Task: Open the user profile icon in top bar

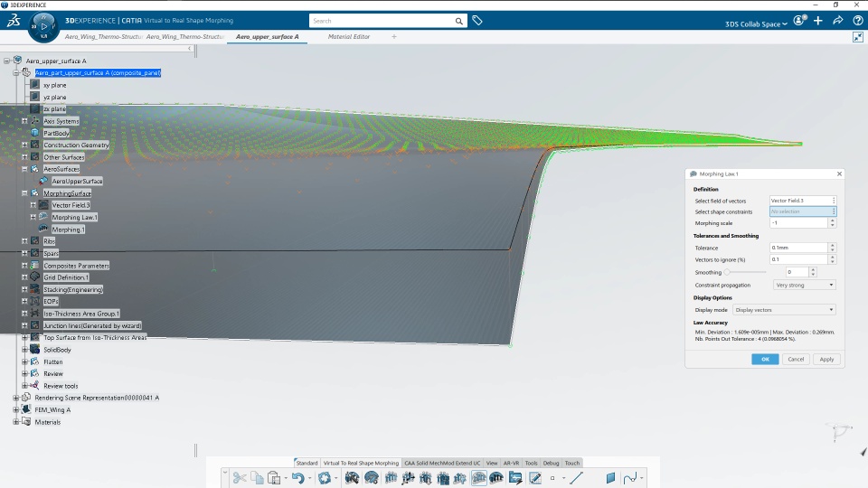Action: click(x=798, y=21)
